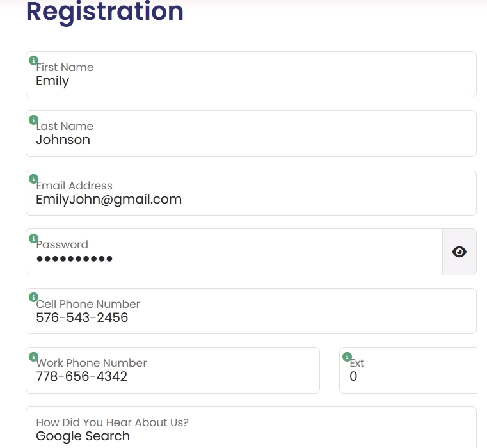487x448 pixels.
Task: Click the info icon beside Password
Action: pyautogui.click(x=33, y=238)
